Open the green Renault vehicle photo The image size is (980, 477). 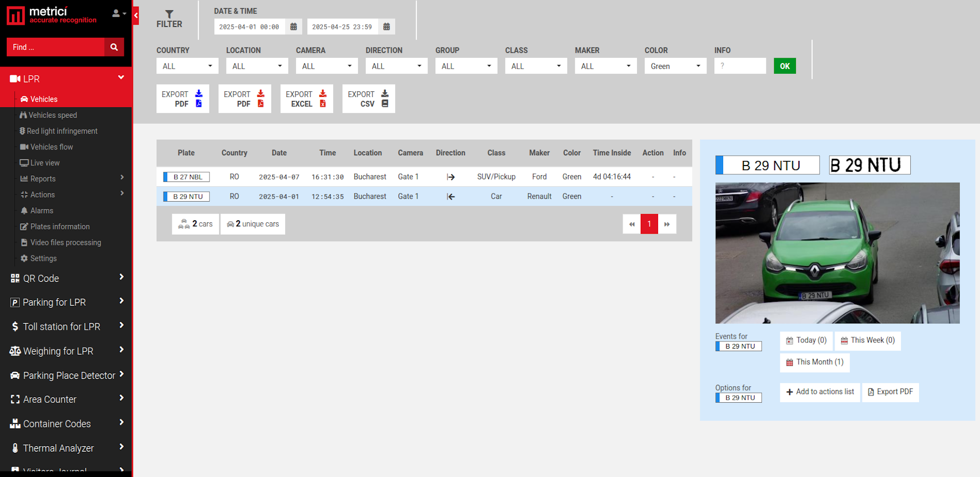click(837, 253)
